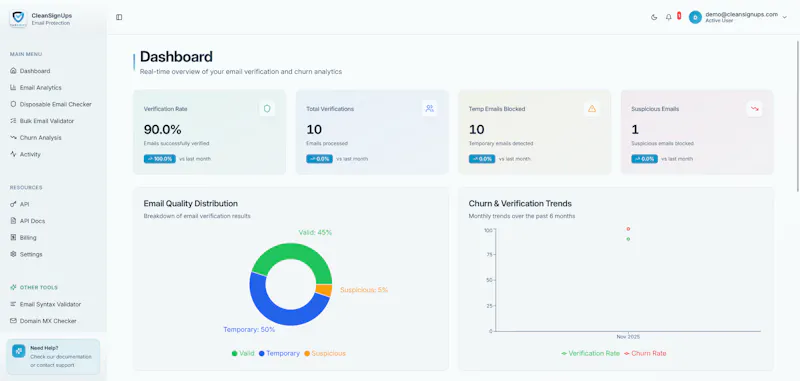Toggle Verification Rate legend series
The height and width of the screenshot is (381, 800).
click(590, 353)
